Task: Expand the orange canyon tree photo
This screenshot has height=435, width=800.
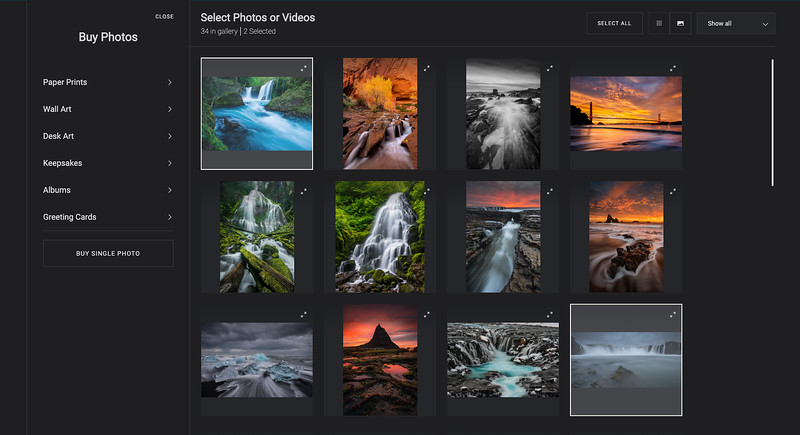Action: tap(427, 68)
